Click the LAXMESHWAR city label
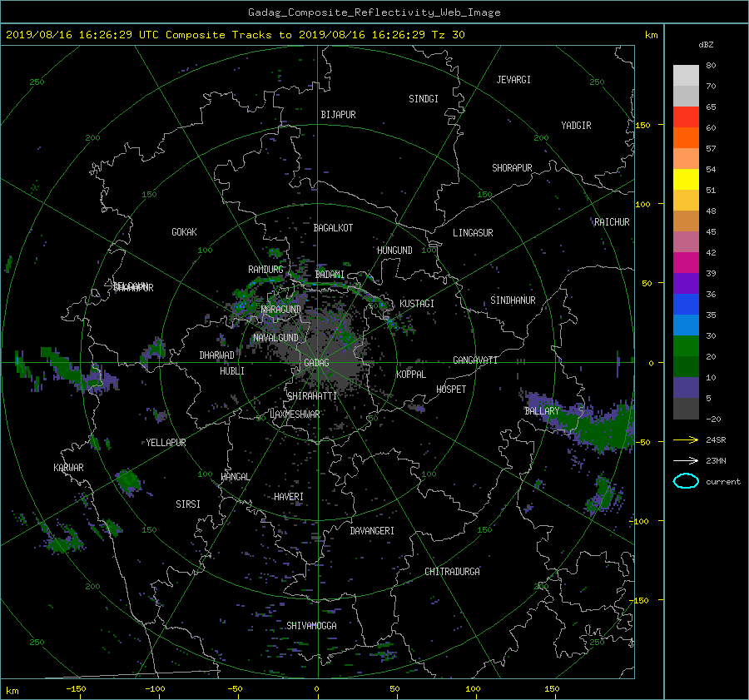 295,415
